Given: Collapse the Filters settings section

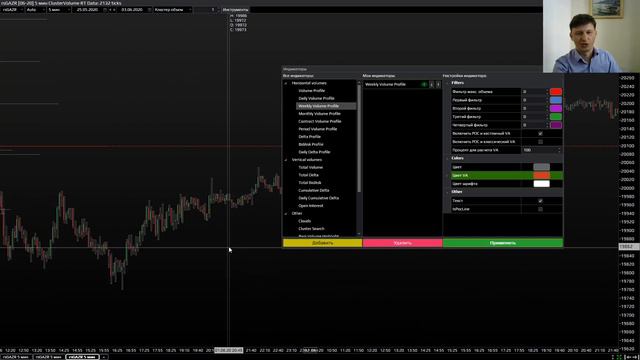Looking at the screenshot, I should (x=447, y=83).
